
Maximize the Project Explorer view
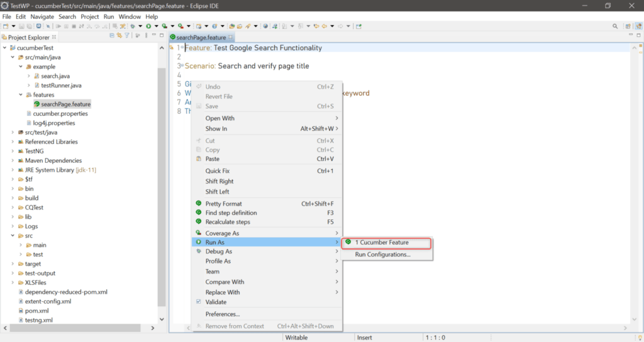162,36
